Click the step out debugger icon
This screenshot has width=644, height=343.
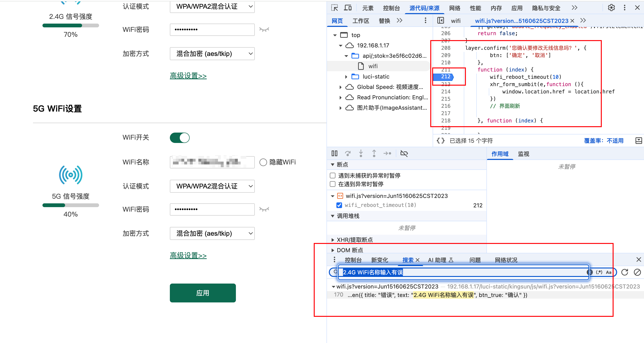pyautogui.click(x=374, y=153)
